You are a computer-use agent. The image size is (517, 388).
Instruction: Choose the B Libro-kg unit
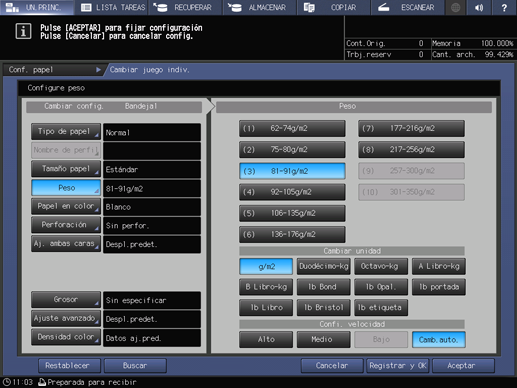[x=266, y=287]
